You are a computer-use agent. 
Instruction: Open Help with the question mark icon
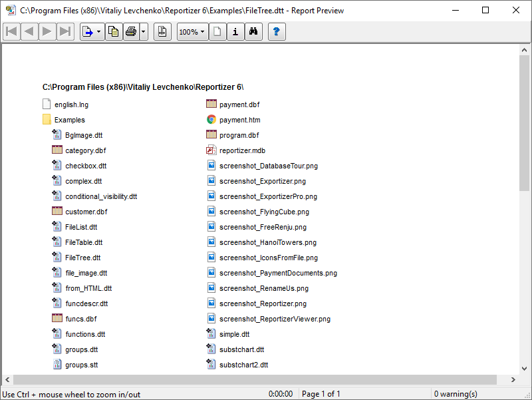(x=277, y=31)
